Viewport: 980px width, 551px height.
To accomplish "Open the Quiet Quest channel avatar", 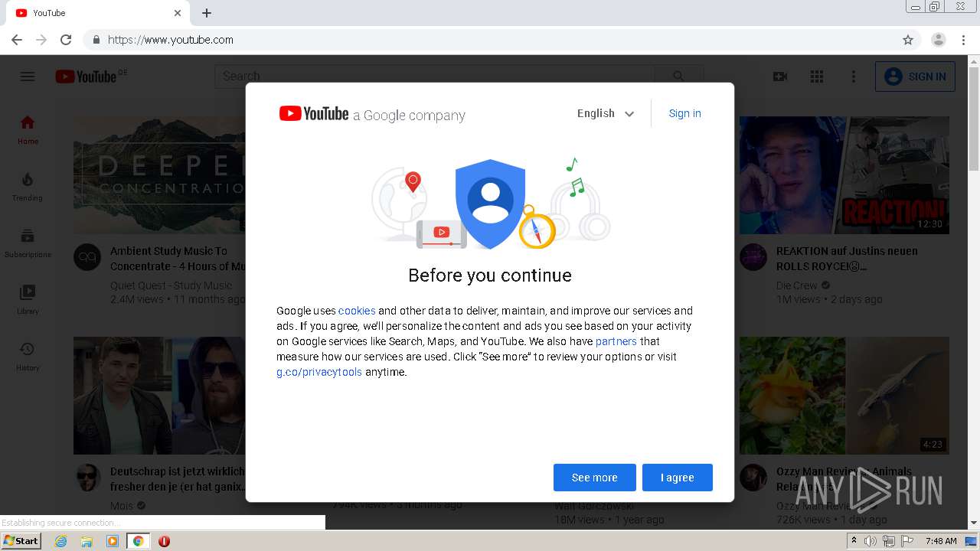I will click(87, 258).
